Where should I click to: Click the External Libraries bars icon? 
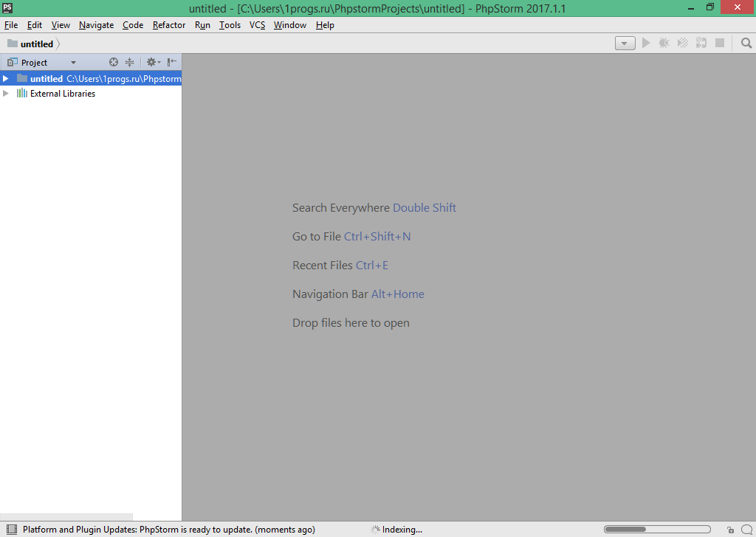[21, 93]
